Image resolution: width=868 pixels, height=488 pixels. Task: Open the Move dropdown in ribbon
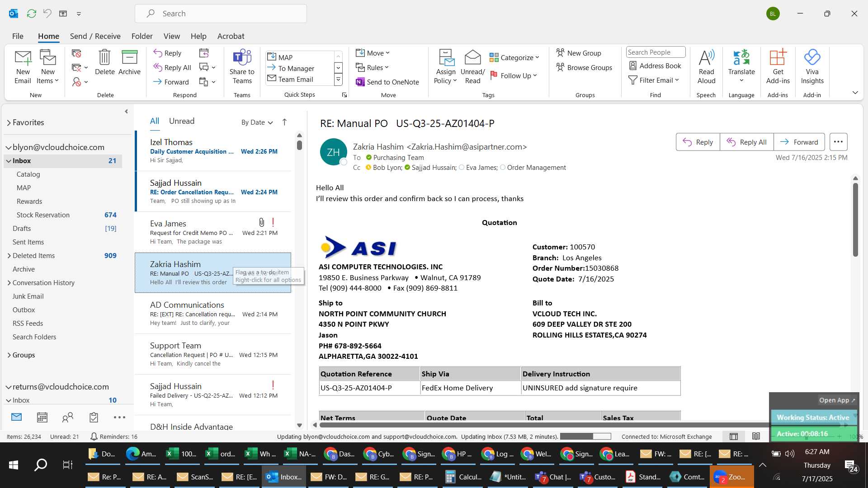click(373, 53)
